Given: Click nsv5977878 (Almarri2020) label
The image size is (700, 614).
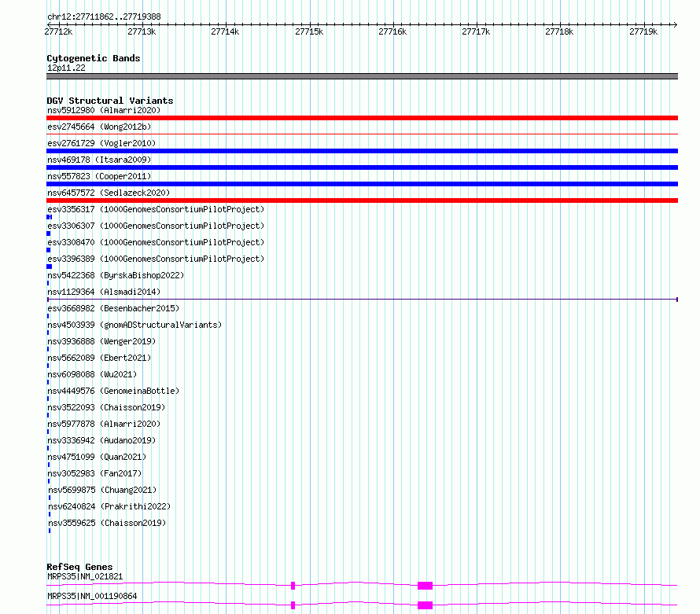Looking at the screenshot, I should (104, 424).
